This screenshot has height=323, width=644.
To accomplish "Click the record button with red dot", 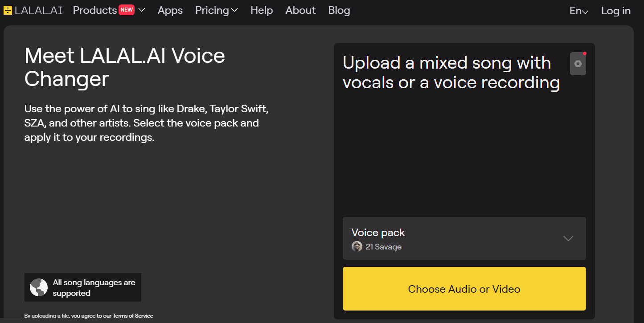I will coord(578,64).
